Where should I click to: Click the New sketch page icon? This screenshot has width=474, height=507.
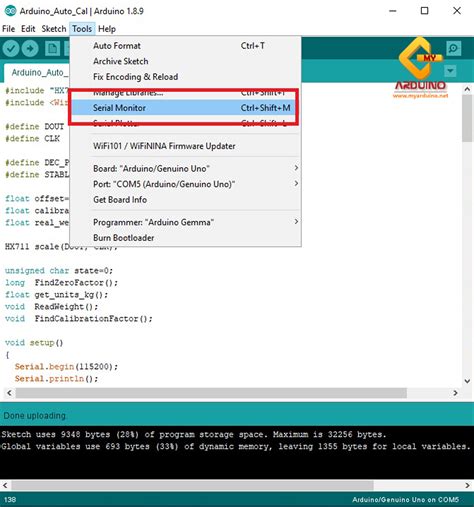click(x=52, y=49)
